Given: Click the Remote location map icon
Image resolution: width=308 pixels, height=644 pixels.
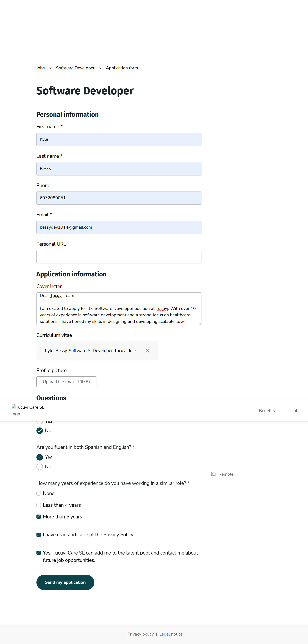Looking at the screenshot, I should pyautogui.click(x=213, y=474).
